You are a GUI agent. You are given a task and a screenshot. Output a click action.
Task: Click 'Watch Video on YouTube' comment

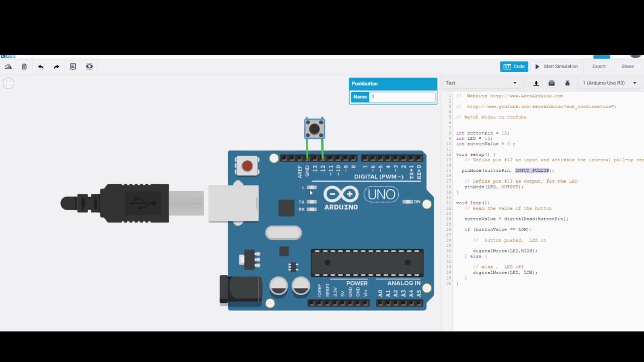(x=492, y=117)
